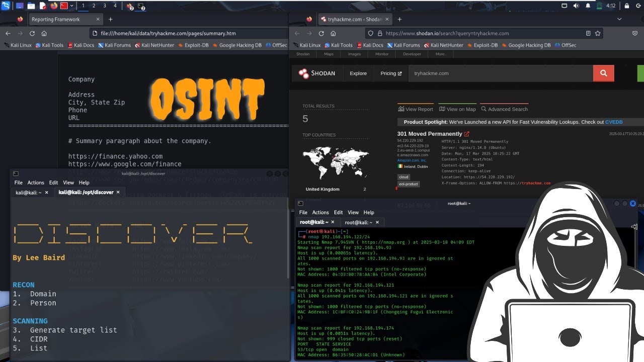Close the Reporting Framework tab
This screenshot has width=644, height=362.
pyautogui.click(x=98, y=19)
